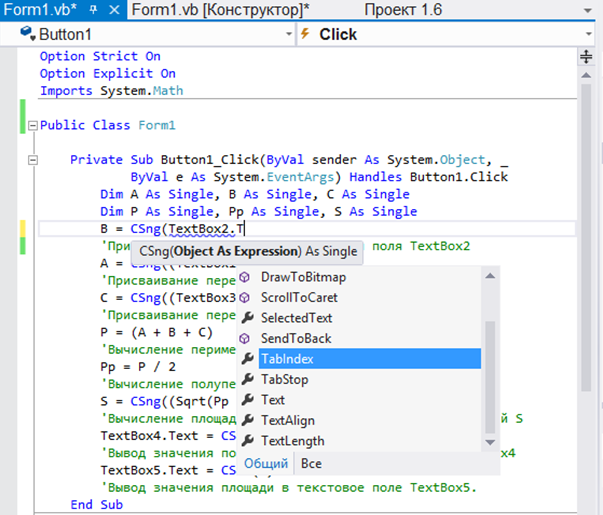Pick the Text property from IntelliSense
The height and width of the screenshot is (515, 603).
[273, 400]
